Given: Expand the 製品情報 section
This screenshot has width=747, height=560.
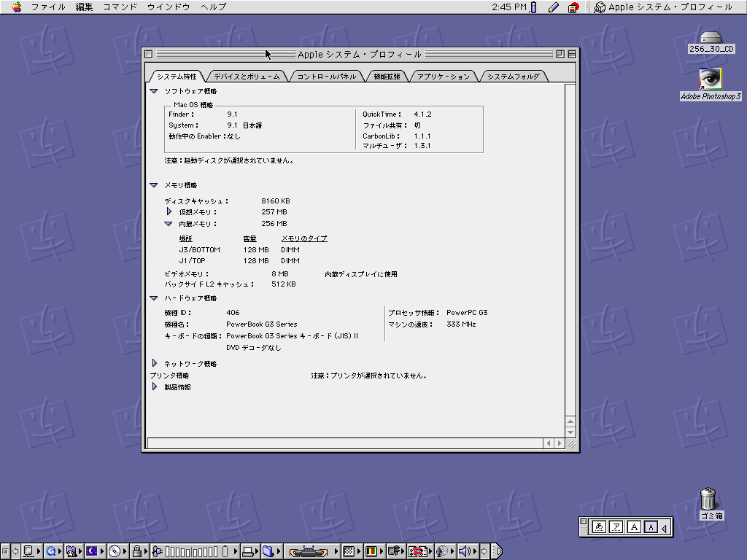Looking at the screenshot, I should coord(154,387).
